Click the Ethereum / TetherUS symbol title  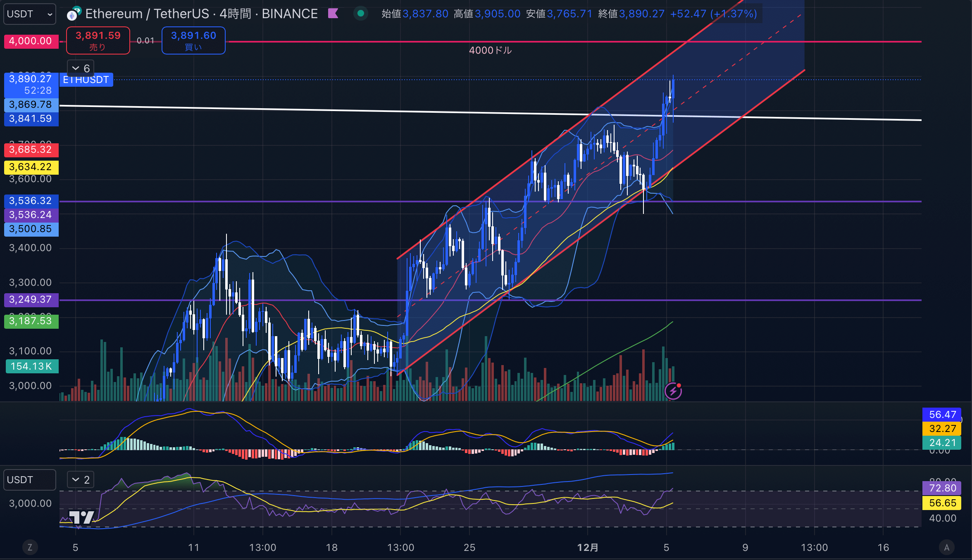click(x=148, y=14)
